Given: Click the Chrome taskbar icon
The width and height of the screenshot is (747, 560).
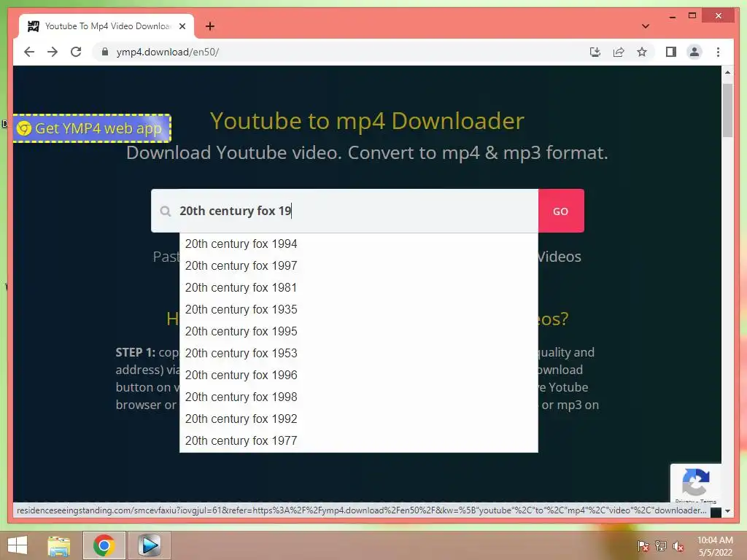Looking at the screenshot, I should point(104,545).
